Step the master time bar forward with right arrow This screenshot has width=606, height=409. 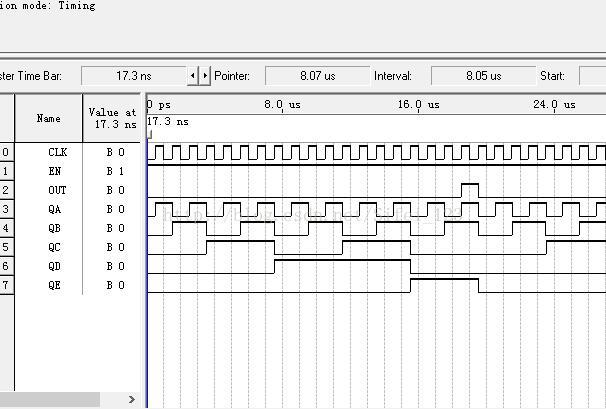click(x=205, y=75)
